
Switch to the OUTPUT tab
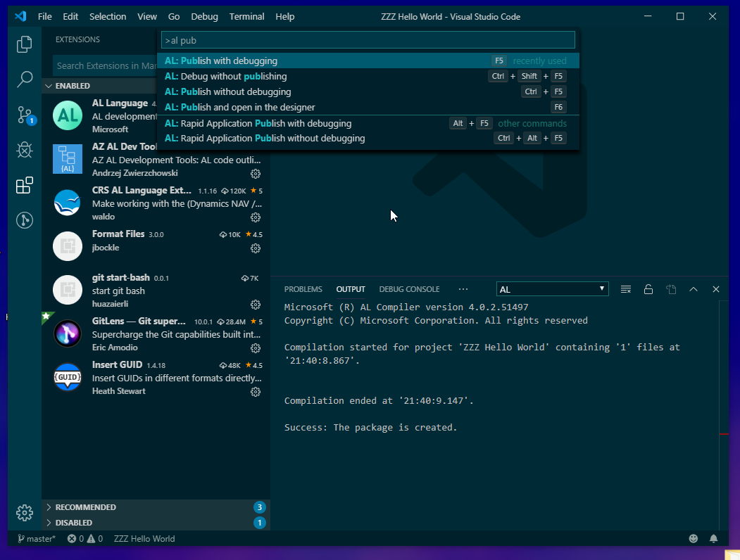pos(350,289)
